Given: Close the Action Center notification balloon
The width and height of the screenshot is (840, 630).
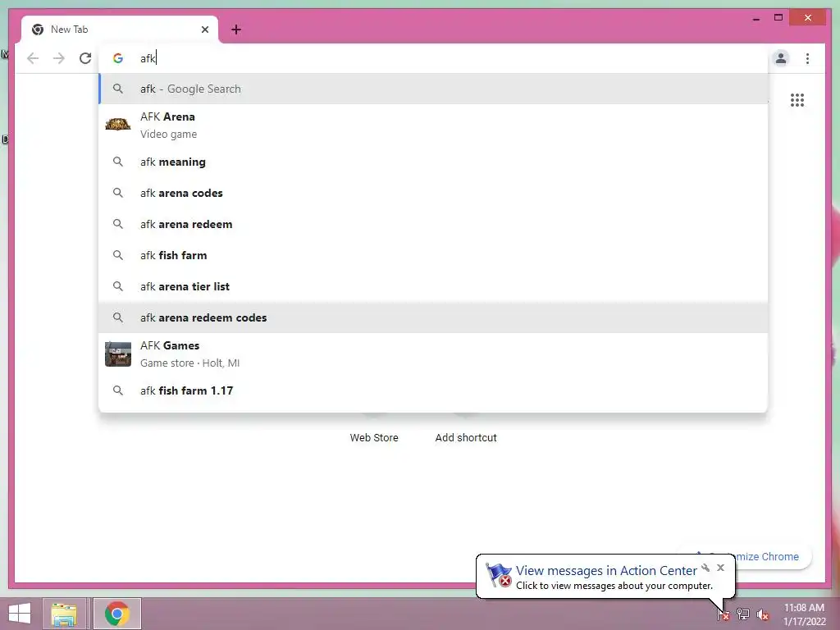Looking at the screenshot, I should (x=720, y=568).
